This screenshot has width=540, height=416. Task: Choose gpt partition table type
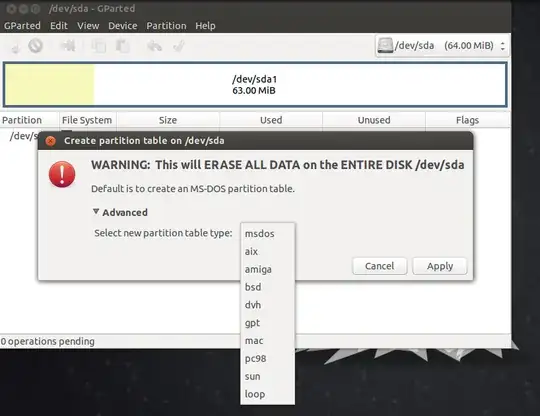[267, 323]
